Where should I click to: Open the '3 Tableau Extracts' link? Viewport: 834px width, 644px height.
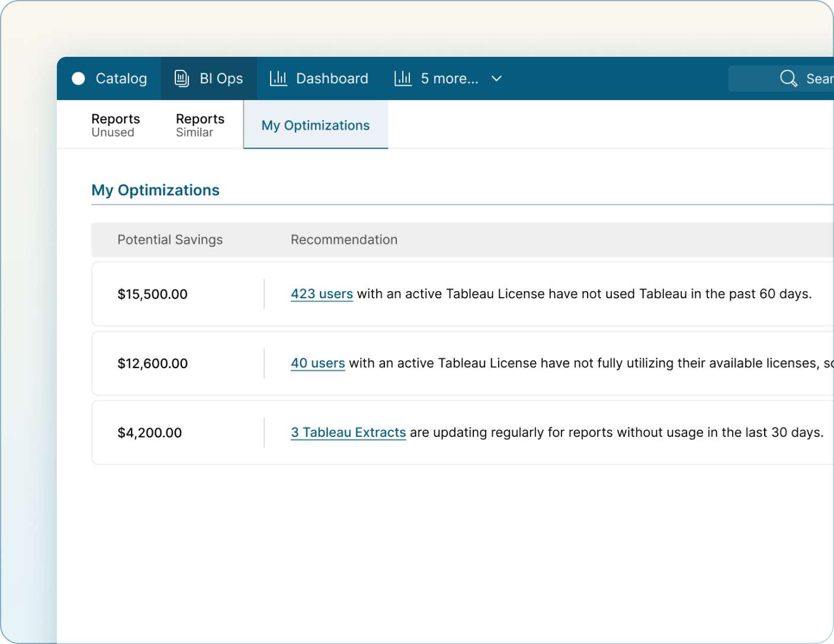coord(348,432)
